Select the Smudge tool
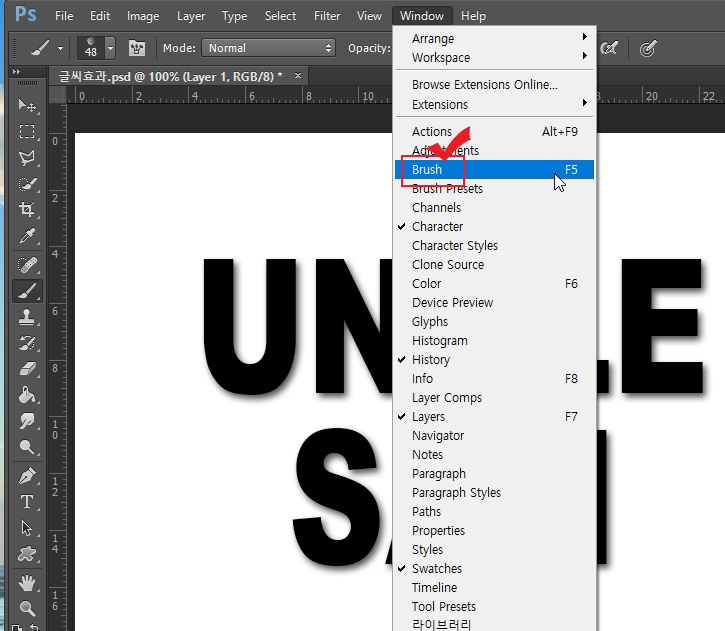This screenshot has height=631, width=725. tap(27, 421)
